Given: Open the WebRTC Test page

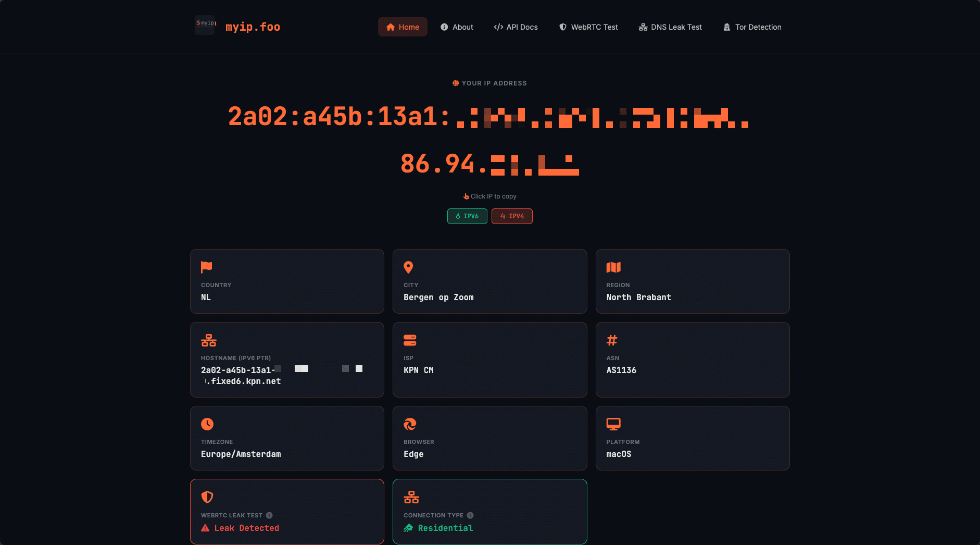Looking at the screenshot, I should click(588, 27).
